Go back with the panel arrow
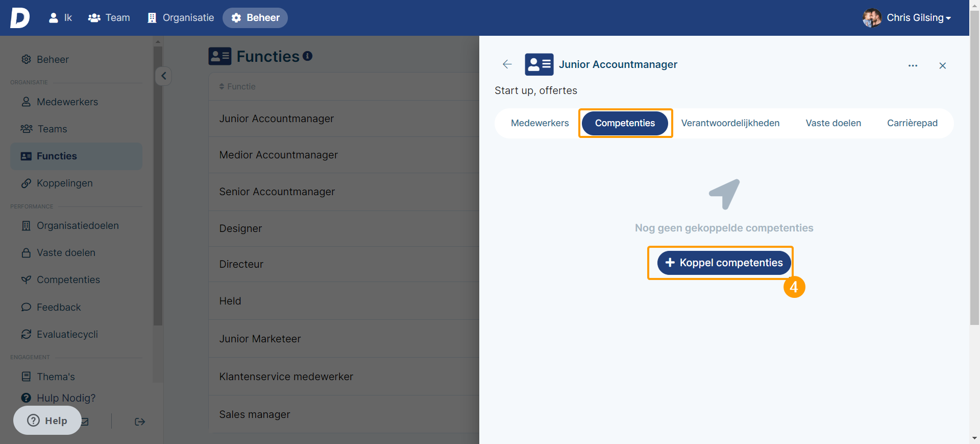980x444 pixels. pyautogui.click(x=507, y=64)
